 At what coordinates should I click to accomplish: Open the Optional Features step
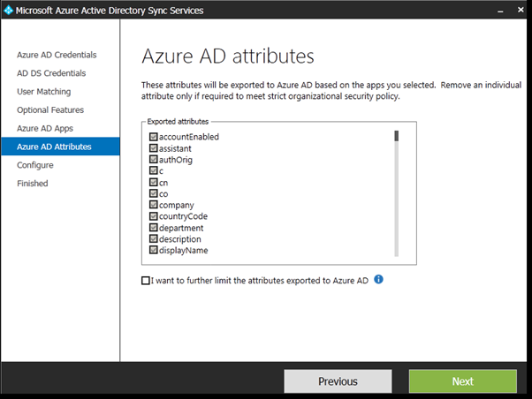click(x=50, y=109)
